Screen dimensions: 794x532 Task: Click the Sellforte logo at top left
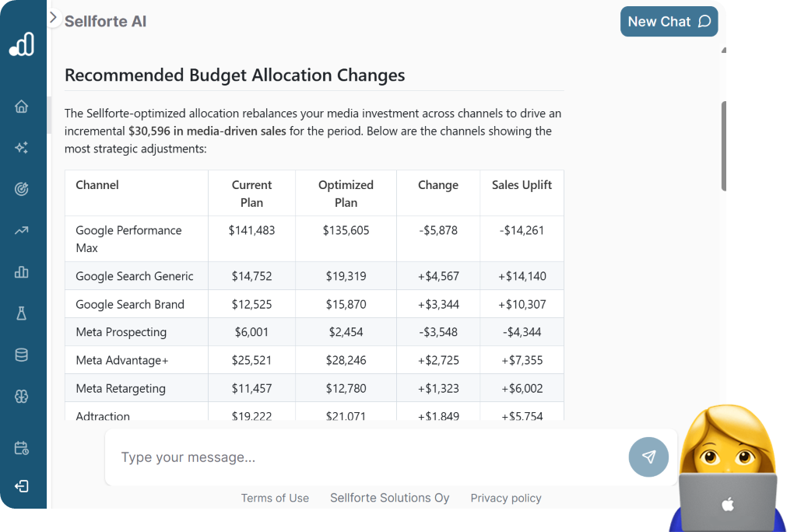(22, 44)
